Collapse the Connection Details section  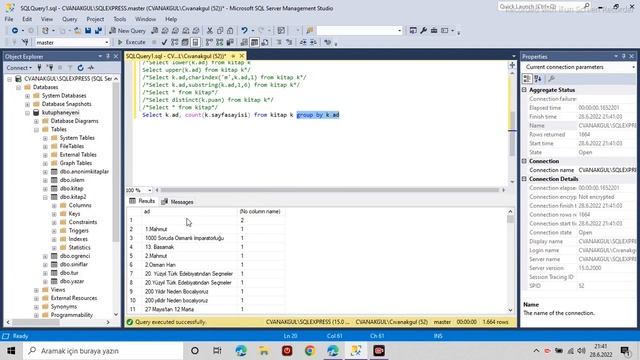tap(524, 179)
